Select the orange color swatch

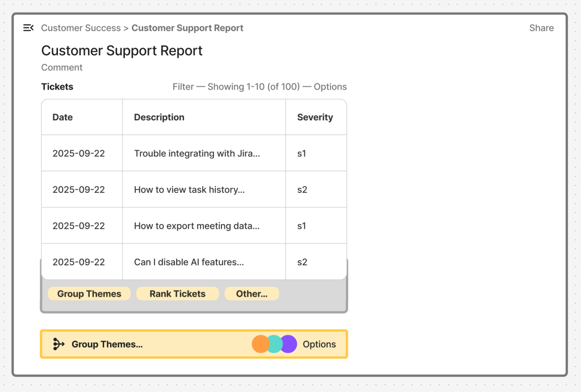261,344
